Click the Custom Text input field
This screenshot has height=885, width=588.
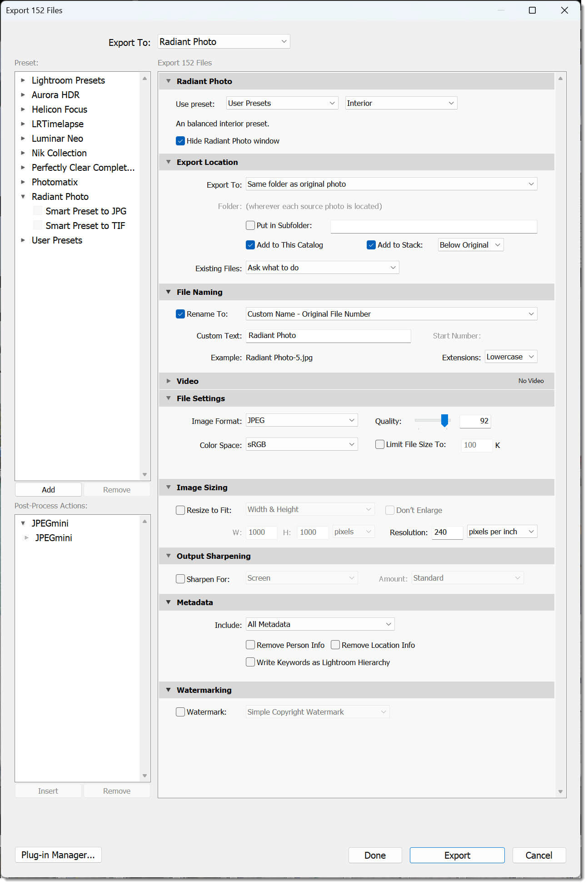pos(328,336)
